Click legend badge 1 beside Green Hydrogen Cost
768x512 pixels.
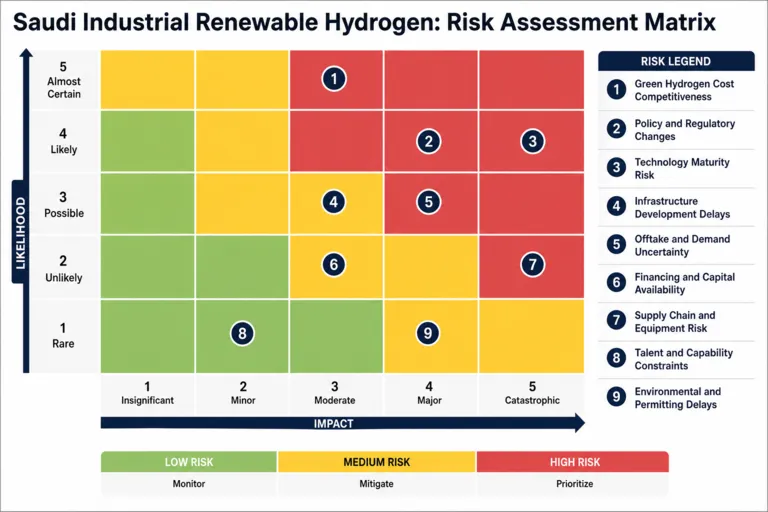[616, 90]
